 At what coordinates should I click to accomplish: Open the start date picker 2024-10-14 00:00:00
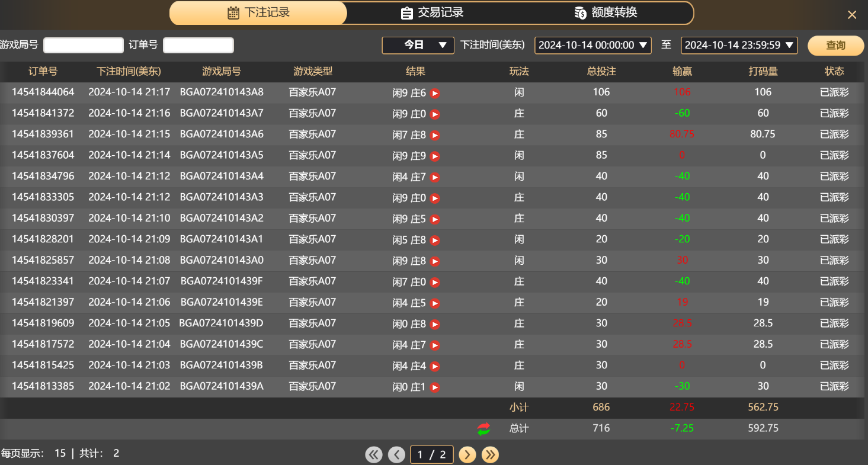(592, 45)
